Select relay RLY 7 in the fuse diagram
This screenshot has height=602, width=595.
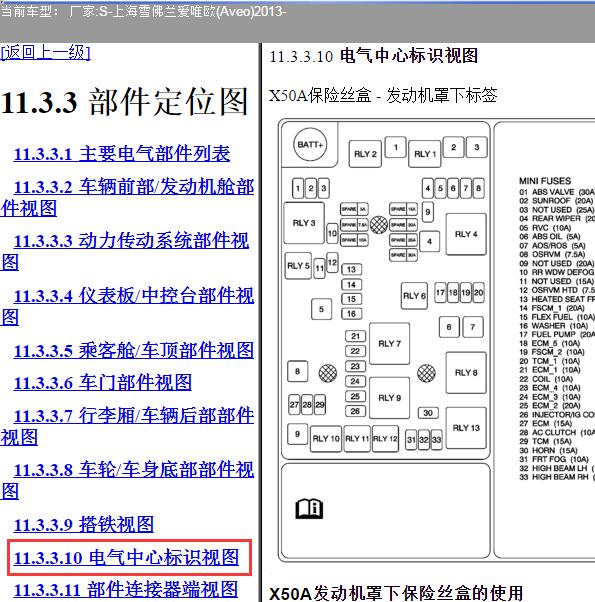click(389, 344)
